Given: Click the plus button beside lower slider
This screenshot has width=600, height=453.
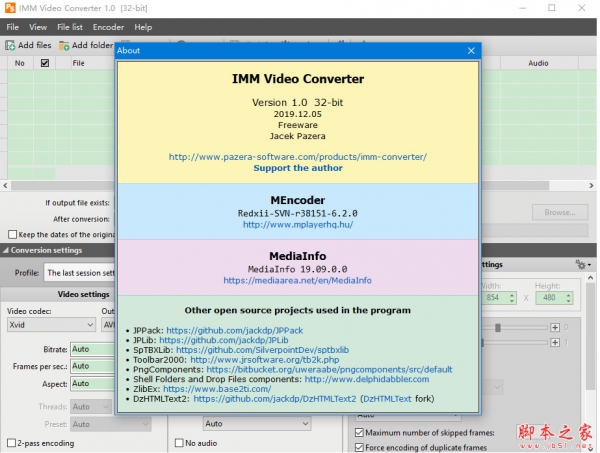Looking at the screenshot, I should (x=555, y=342).
